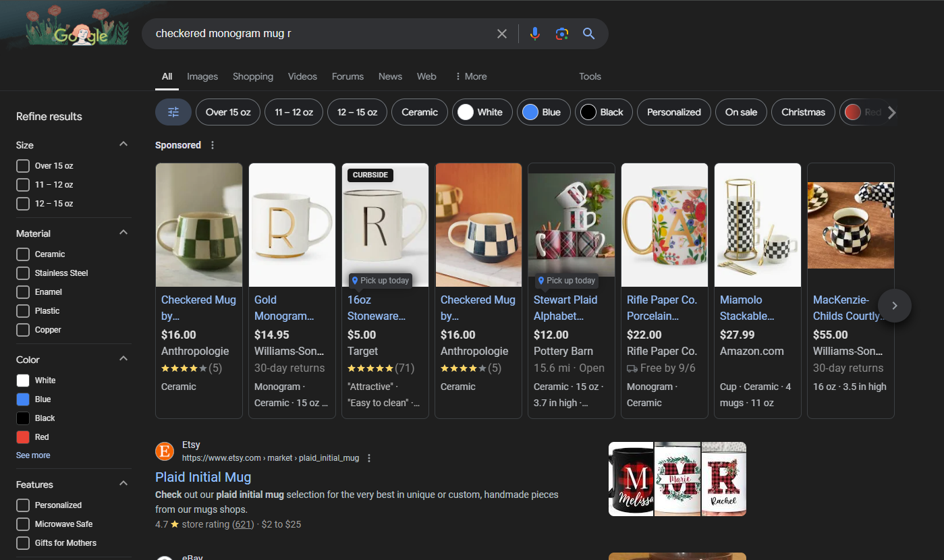Select the Red color swatch in sidebar

coord(23,437)
